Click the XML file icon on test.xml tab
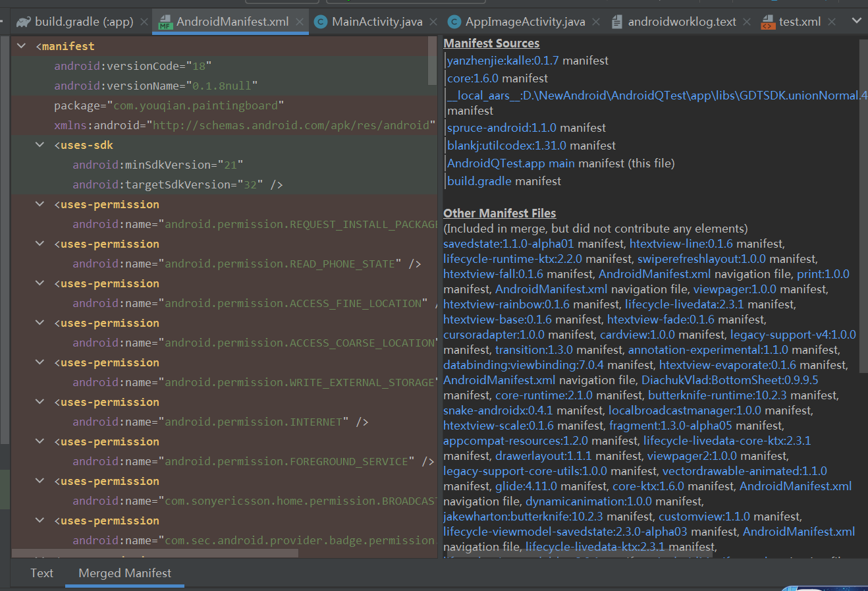The image size is (868, 591). click(x=768, y=20)
